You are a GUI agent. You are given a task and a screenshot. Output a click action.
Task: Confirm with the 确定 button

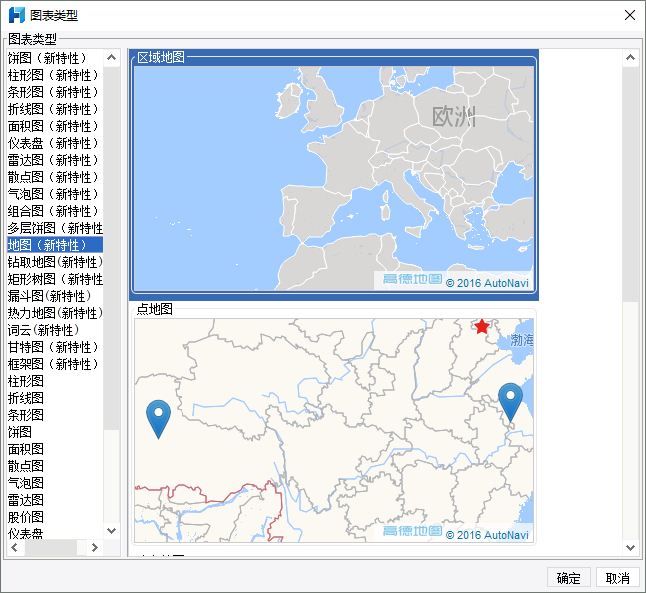[x=569, y=578]
